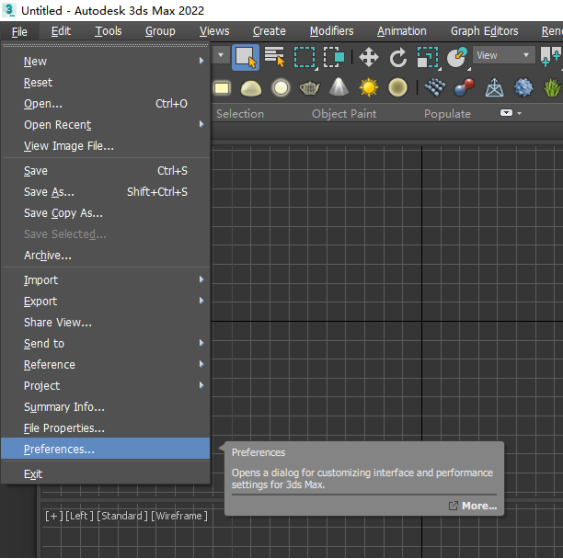Choose View Image File...
Viewport: 563px width, 559px height.
106,146
